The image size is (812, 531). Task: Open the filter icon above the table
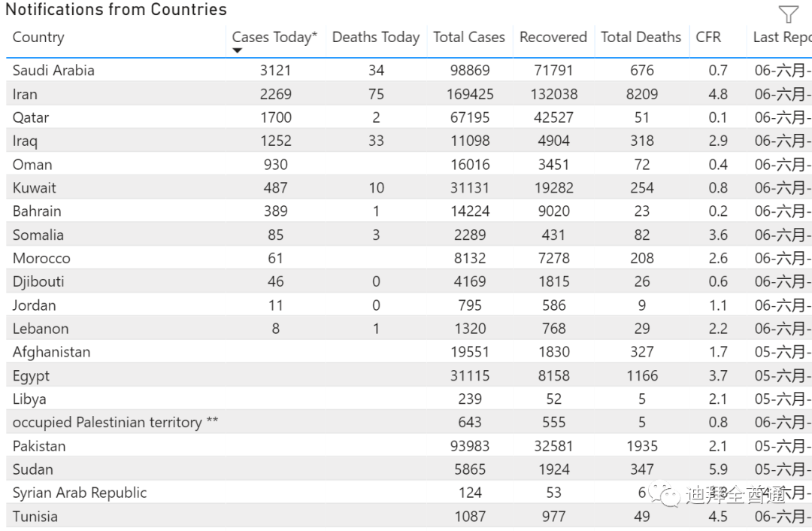click(x=788, y=14)
